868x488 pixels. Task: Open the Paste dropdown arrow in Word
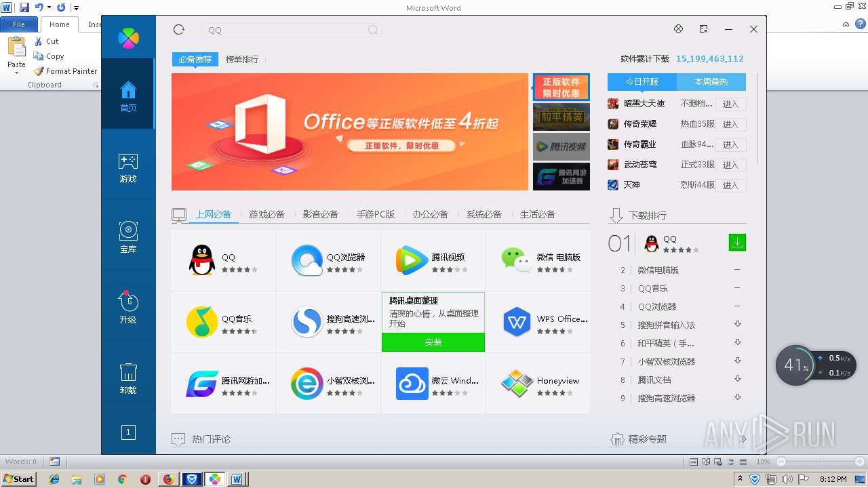(x=16, y=73)
